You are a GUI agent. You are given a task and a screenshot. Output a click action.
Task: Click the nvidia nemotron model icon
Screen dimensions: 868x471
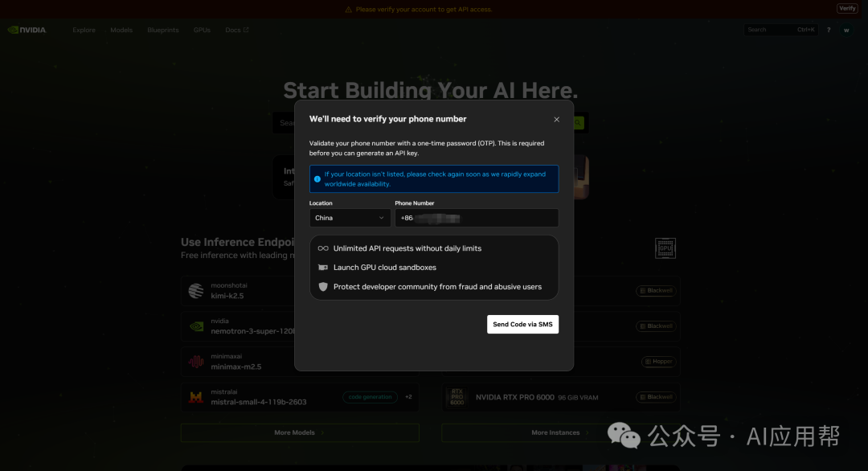coord(196,326)
